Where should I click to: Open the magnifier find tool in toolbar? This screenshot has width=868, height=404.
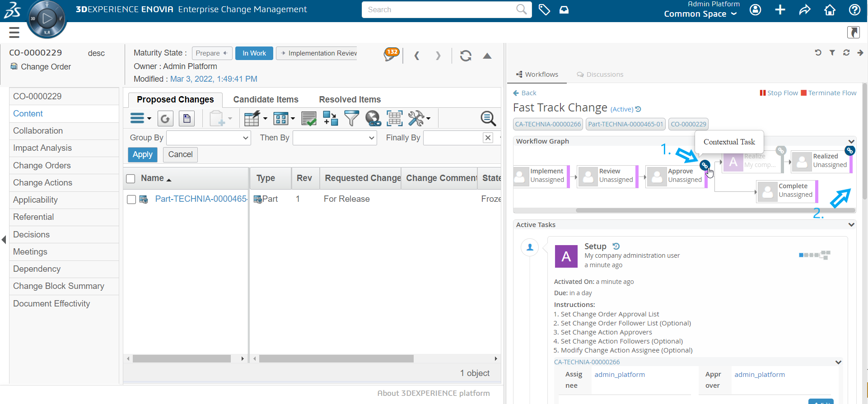488,119
